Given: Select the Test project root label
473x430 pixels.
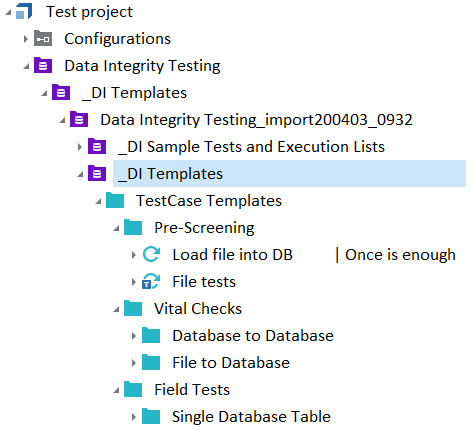Looking at the screenshot, I should tap(89, 12).
